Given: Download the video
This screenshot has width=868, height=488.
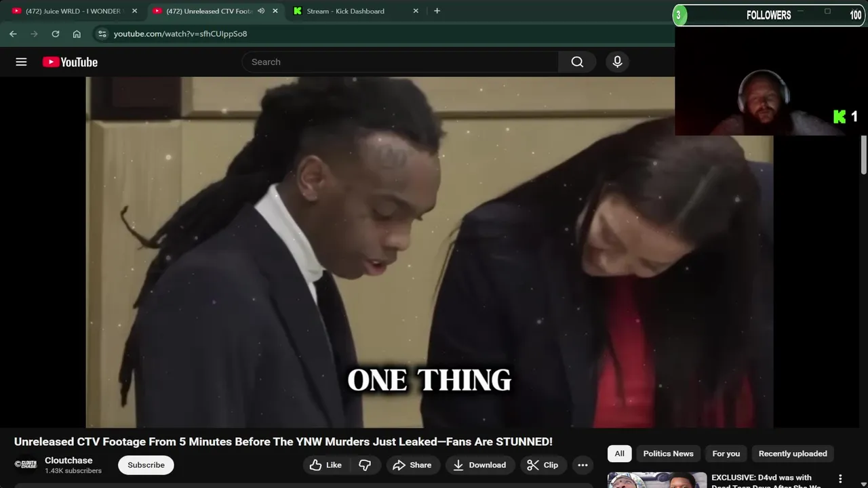Looking at the screenshot, I should [479, 465].
